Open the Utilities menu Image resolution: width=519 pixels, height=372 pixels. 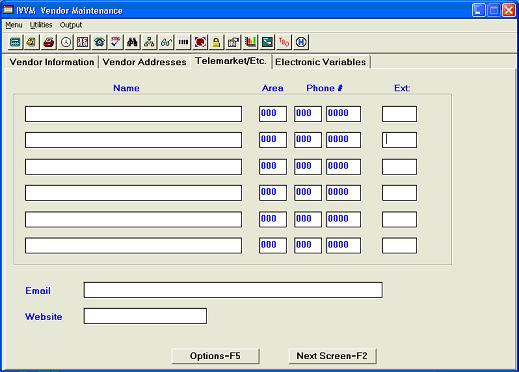click(41, 25)
